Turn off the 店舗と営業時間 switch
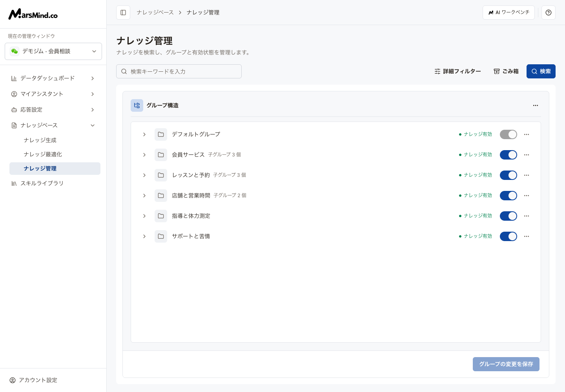This screenshot has height=392, width=565. click(x=508, y=196)
